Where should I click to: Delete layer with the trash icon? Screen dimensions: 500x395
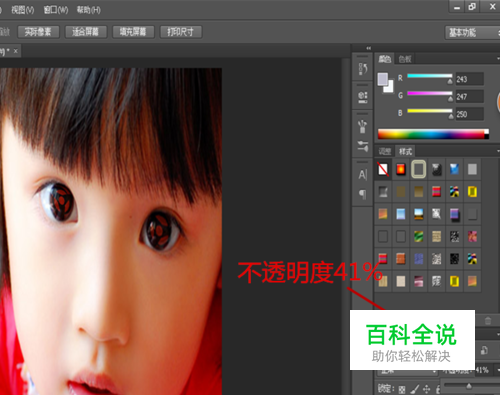(x=488, y=321)
